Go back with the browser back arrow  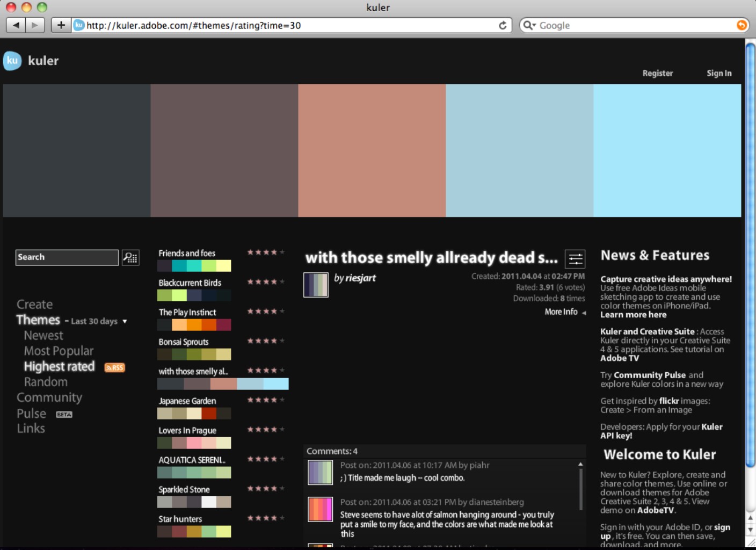(x=16, y=25)
